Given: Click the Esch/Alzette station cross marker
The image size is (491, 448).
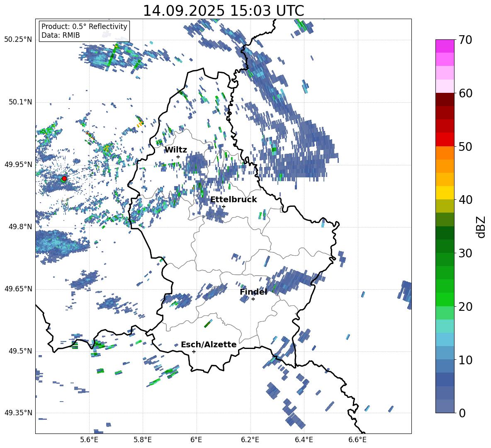Looking at the screenshot, I should click(x=194, y=351).
